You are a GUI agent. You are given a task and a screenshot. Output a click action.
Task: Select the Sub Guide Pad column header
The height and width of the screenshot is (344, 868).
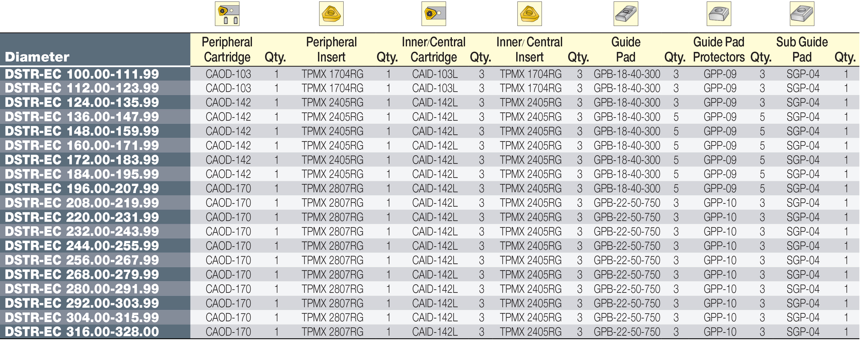802,49
